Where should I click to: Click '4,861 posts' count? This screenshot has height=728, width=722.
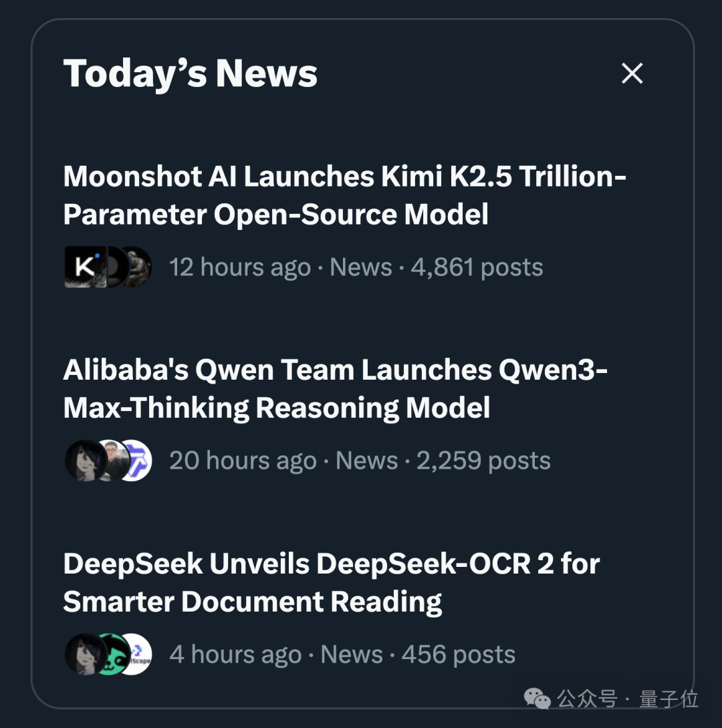pos(477,267)
